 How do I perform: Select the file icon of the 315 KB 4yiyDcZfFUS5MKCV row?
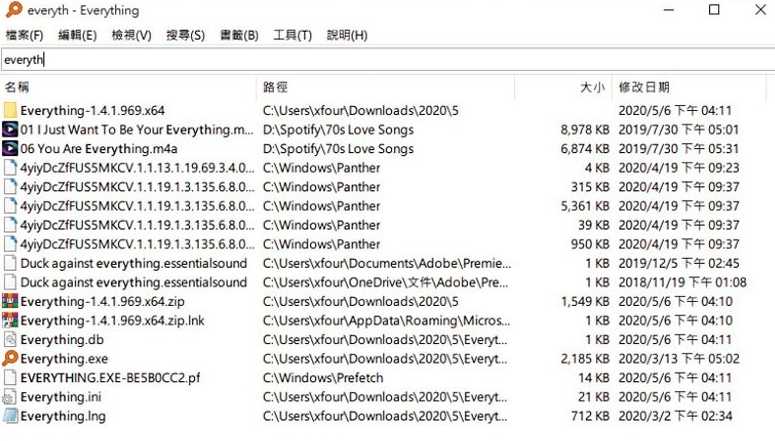click(x=10, y=186)
